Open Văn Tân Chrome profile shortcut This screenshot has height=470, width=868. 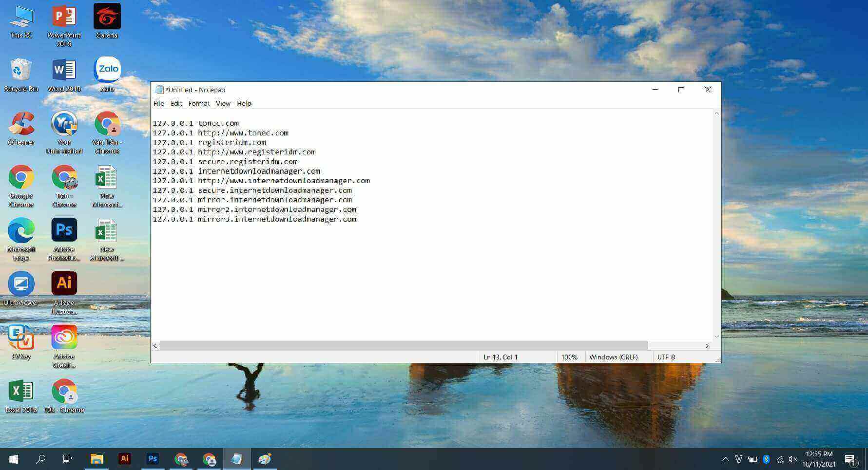pos(107,133)
